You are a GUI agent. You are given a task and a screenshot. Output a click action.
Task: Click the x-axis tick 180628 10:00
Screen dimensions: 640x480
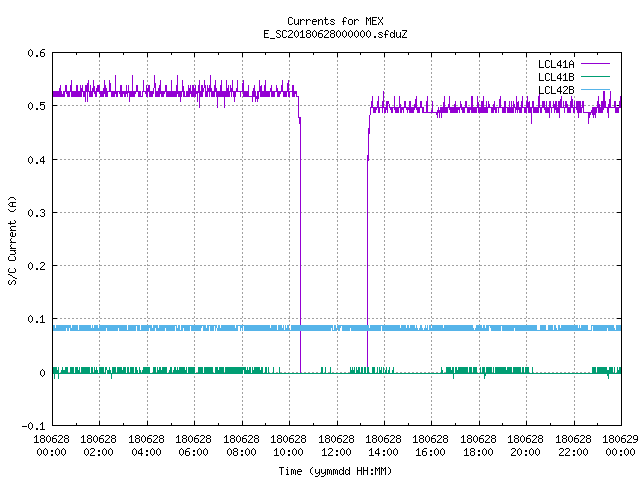pos(288,446)
